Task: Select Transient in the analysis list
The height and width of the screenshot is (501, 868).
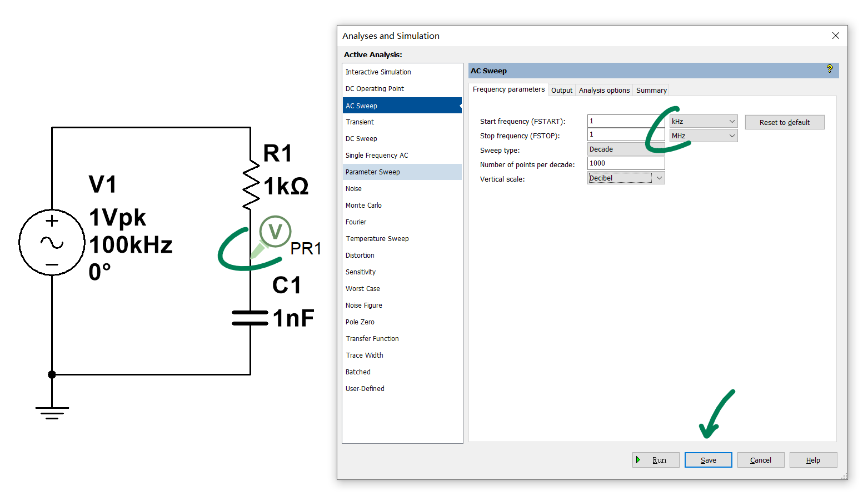Action: pyautogui.click(x=360, y=122)
